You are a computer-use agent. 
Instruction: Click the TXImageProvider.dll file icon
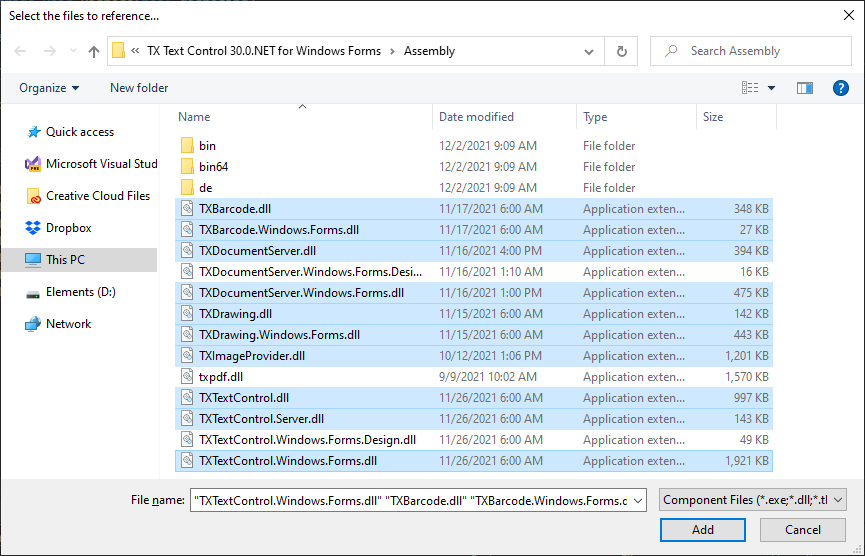tap(188, 356)
